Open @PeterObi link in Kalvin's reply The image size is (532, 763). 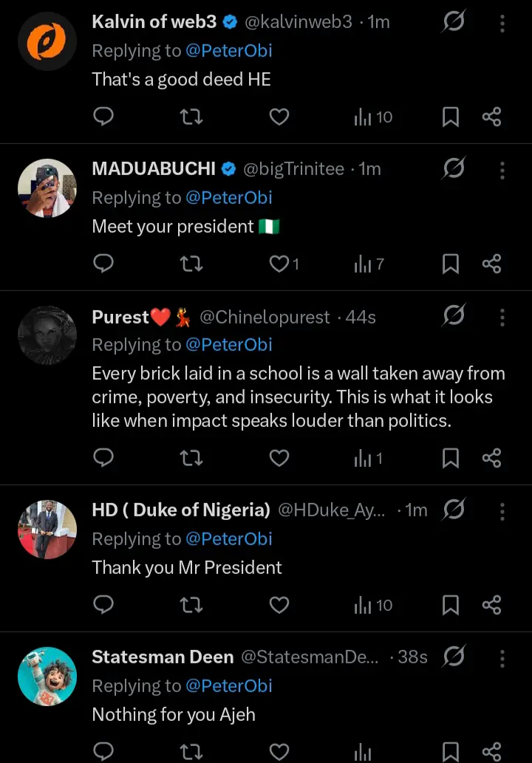click(228, 51)
